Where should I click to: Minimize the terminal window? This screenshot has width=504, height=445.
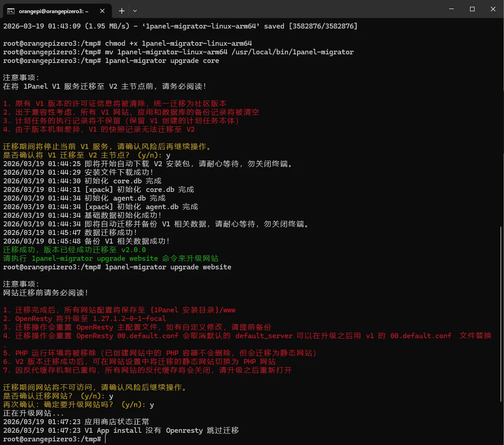click(451, 9)
